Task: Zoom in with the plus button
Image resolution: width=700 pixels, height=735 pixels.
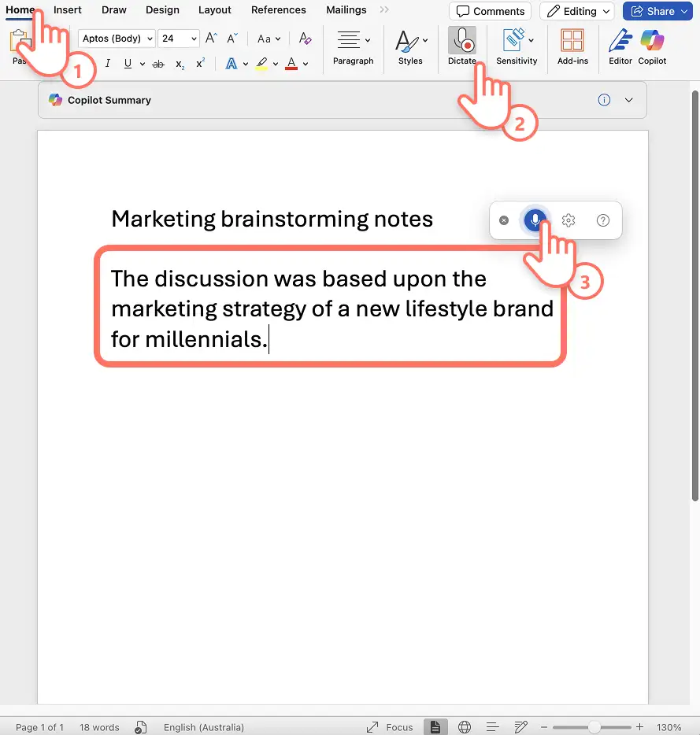Action: pos(639,726)
